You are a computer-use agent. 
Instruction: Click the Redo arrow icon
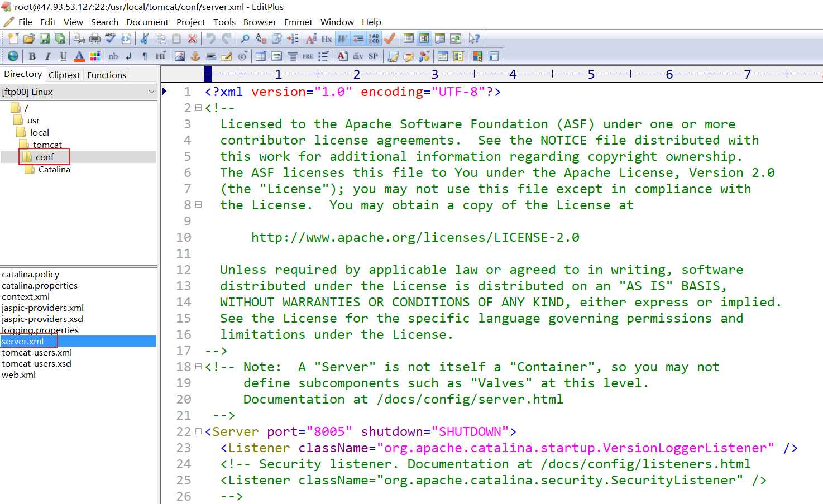click(x=226, y=39)
